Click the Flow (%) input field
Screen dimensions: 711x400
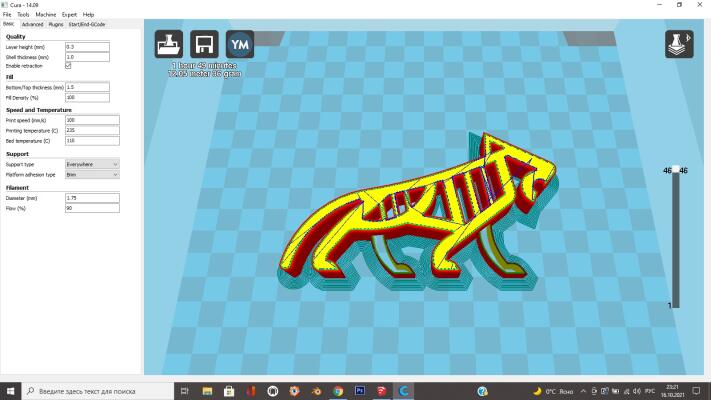[x=92, y=208]
